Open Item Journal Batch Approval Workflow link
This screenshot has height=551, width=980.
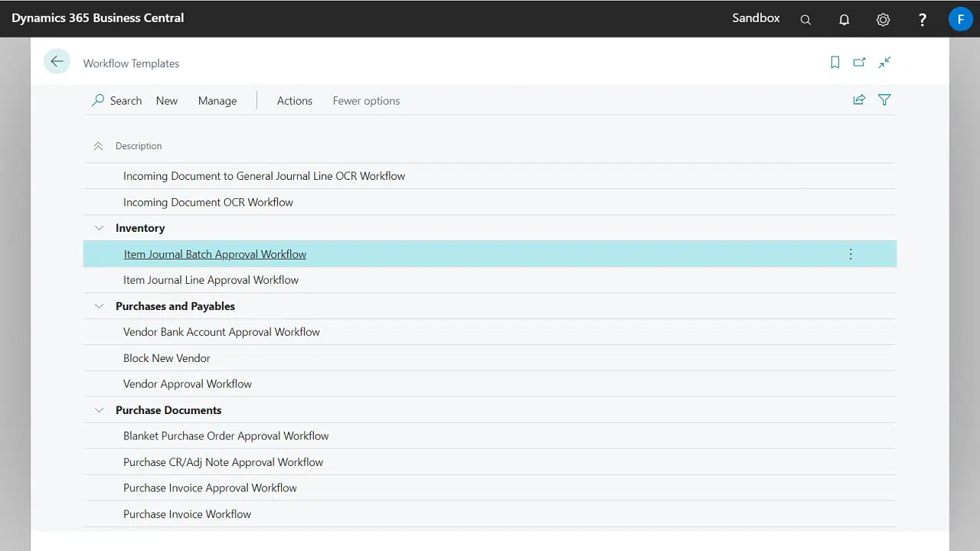coord(215,254)
